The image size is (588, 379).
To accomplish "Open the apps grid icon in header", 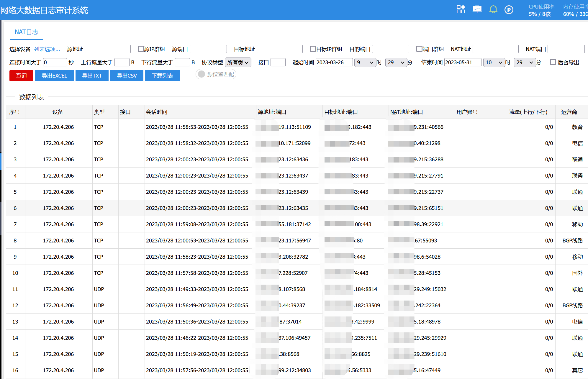I will (x=461, y=9).
